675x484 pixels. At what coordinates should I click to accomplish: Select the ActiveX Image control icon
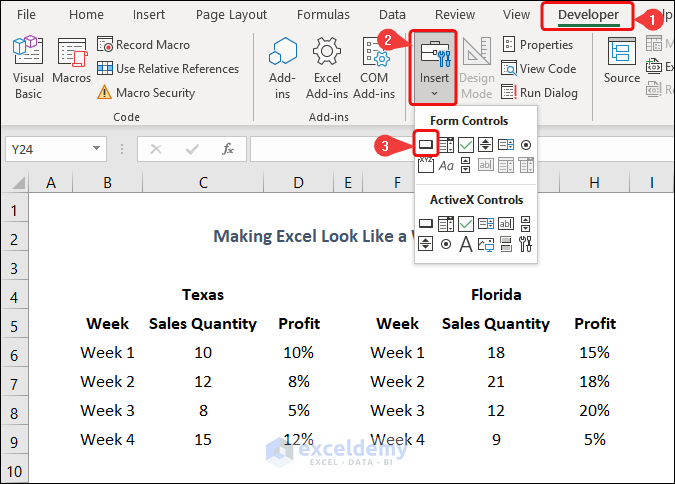click(x=486, y=244)
